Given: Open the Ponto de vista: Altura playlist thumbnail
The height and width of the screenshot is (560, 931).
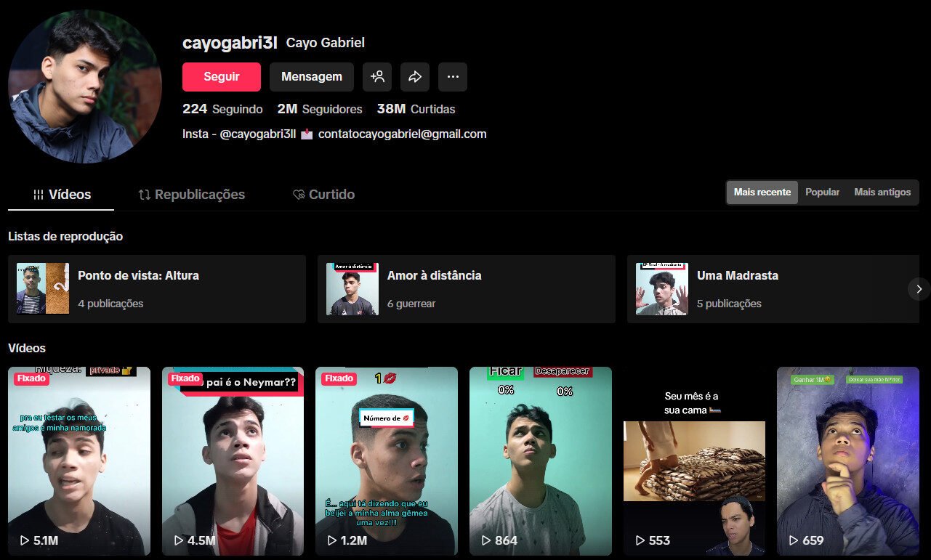Looking at the screenshot, I should (x=42, y=288).
